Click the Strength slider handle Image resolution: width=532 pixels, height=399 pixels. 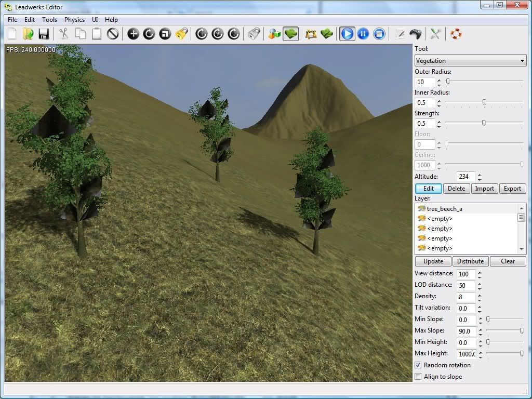pos(484,123)
